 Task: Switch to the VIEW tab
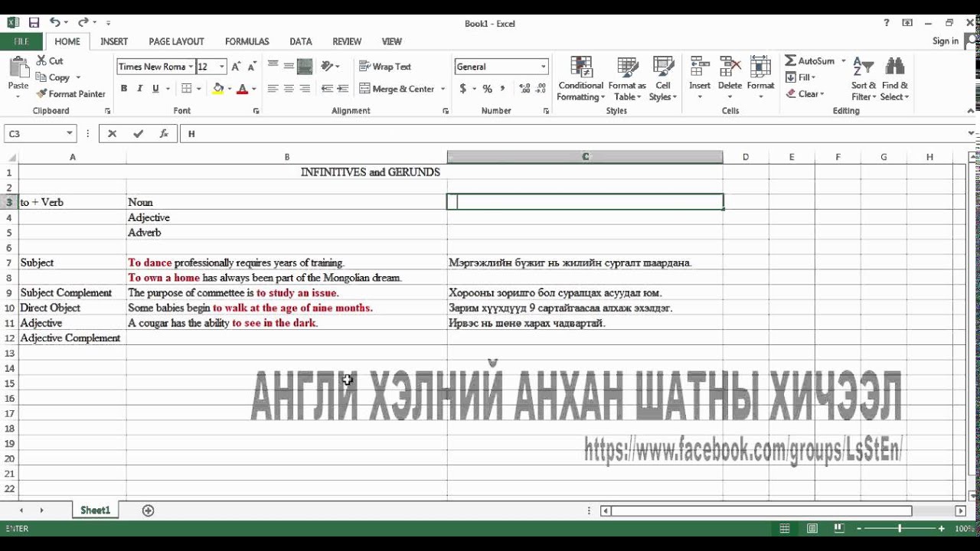(x=392, y=41)
